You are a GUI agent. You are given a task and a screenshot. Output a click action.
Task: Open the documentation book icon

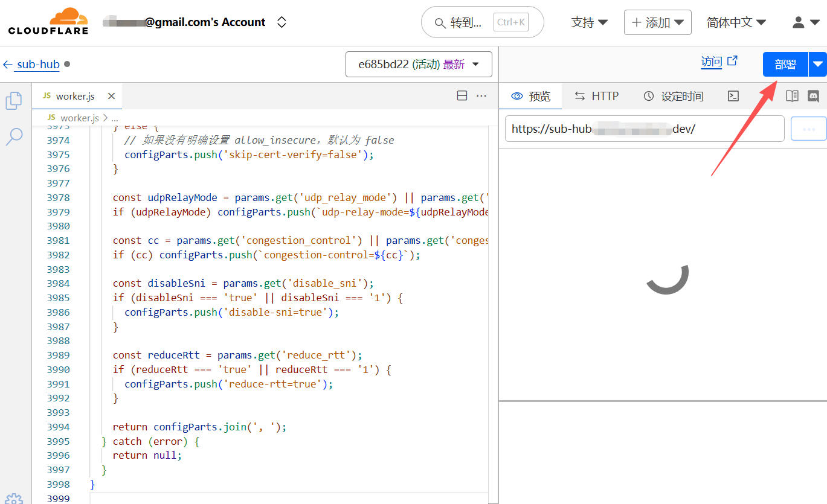click(792, 96)
